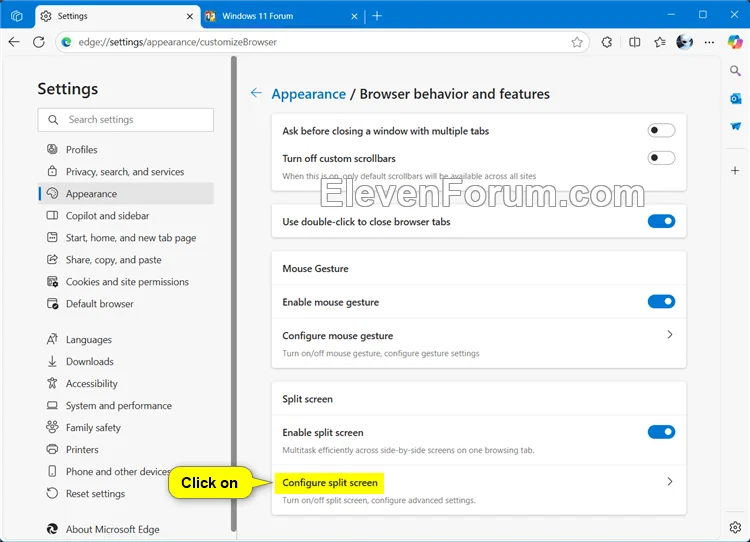The height and width of the screenshot is (542, 750).
Task: Open Languages settings
Action: [126, 340]
